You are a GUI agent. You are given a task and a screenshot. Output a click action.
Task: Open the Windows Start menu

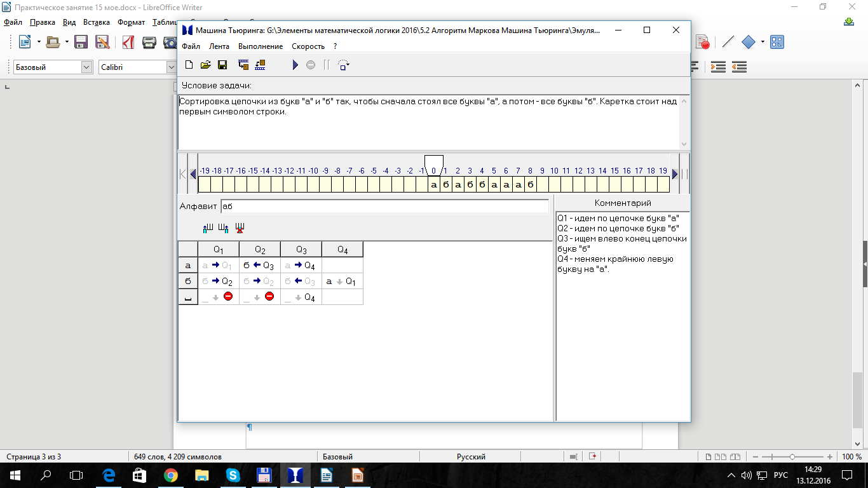(x=15, y=475)
